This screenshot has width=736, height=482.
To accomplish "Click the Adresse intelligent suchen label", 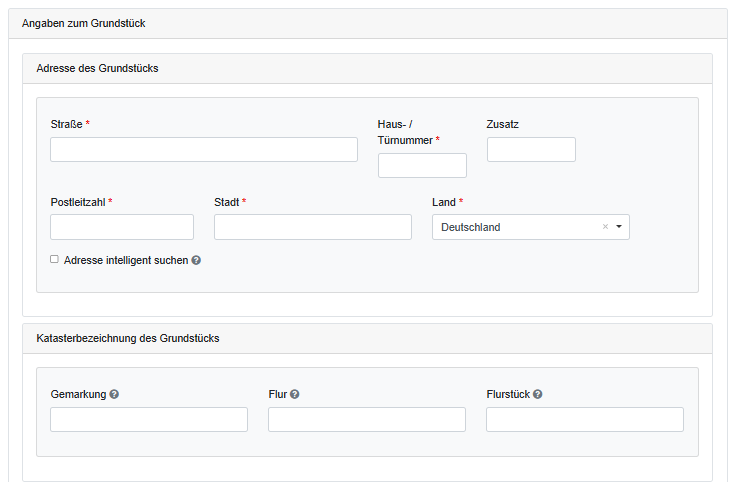I will (x=125, y=260).
